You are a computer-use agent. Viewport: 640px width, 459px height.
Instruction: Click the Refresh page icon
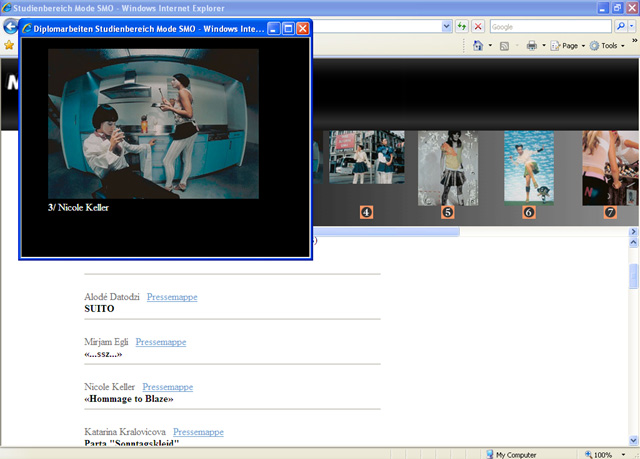[462, 26]
